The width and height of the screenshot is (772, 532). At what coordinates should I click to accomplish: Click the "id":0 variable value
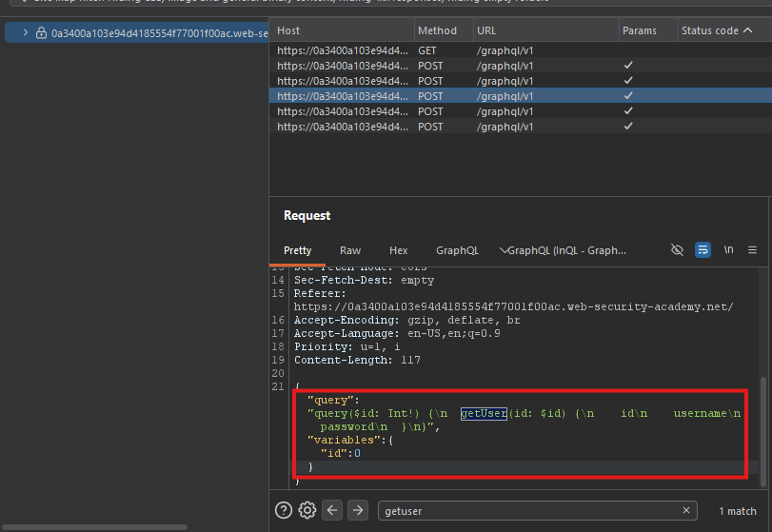click(341, 453)
